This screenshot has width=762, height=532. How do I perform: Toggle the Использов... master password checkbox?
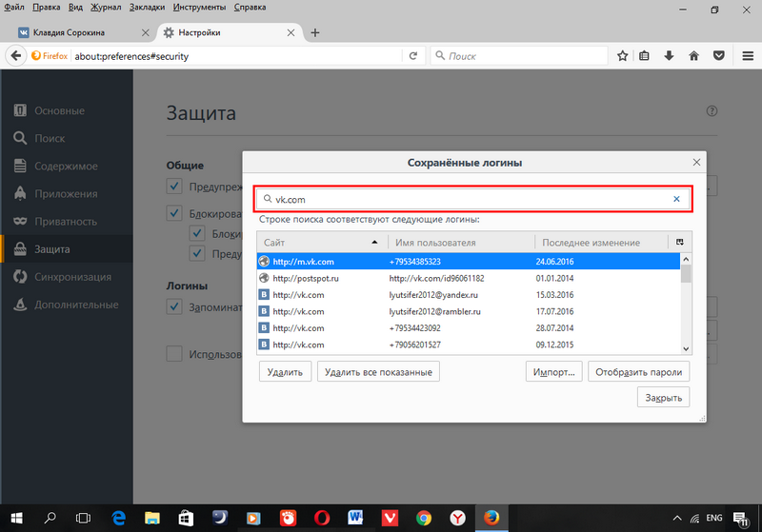click(174, 354)
